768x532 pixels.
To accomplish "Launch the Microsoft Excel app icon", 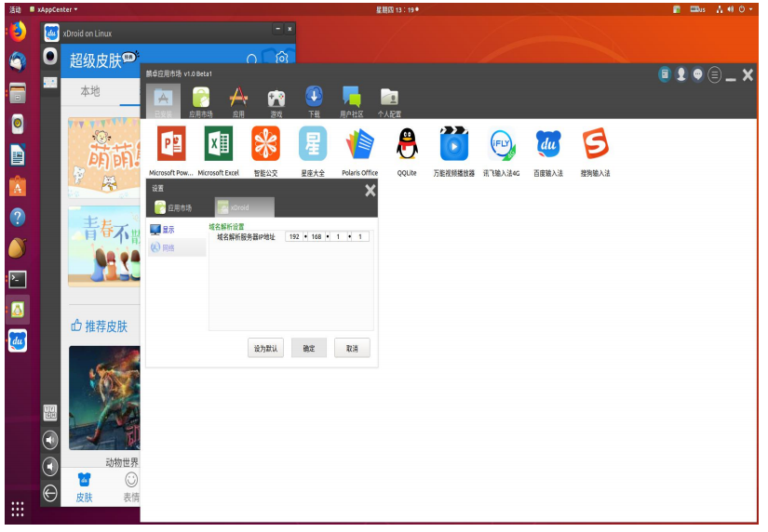I will 219,143.
